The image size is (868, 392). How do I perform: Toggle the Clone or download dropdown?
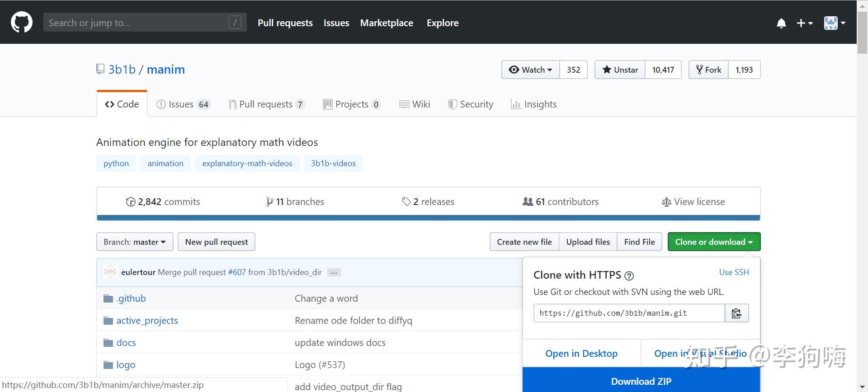(714, 242)
